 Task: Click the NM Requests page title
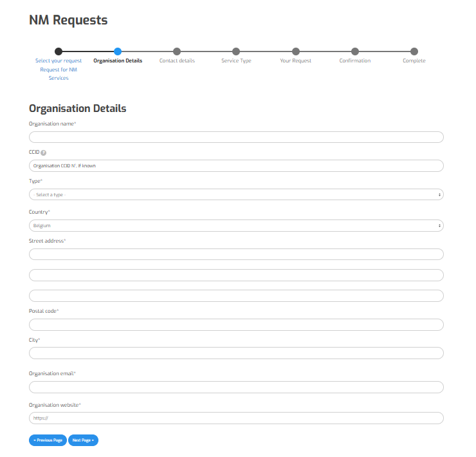68,21
